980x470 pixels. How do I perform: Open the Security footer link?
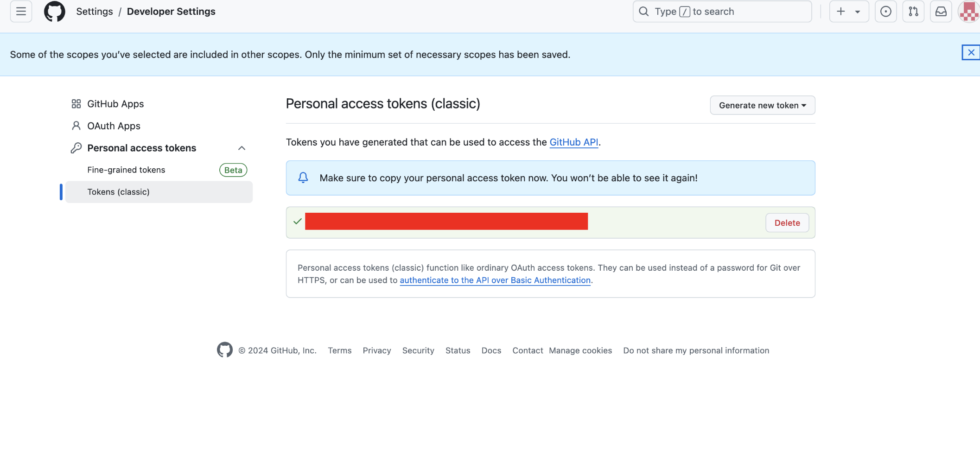418,350
